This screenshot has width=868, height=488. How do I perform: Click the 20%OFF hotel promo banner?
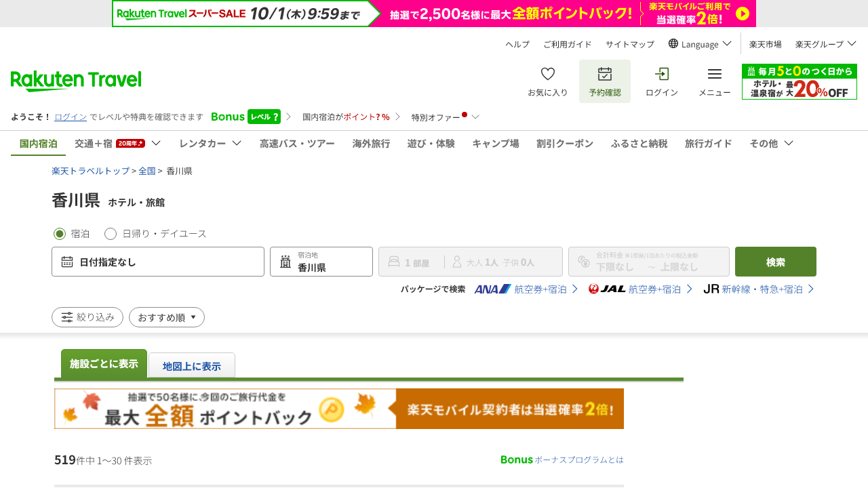tap(800, 81)
